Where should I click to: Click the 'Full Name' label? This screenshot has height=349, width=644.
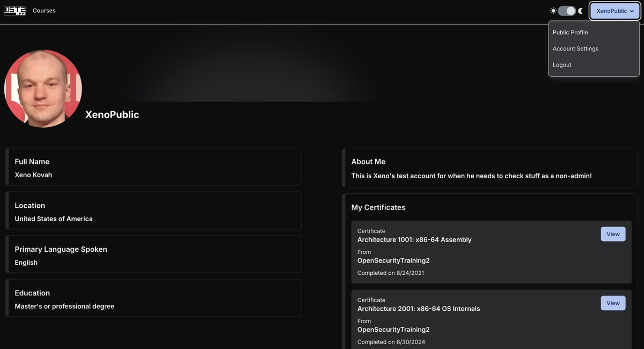[32, 162]
